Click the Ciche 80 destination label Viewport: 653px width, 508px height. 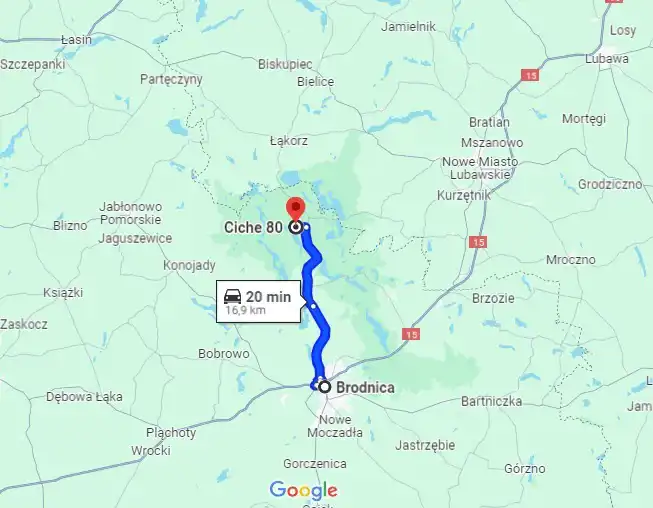pyautogui.click(x=253, y=228)
